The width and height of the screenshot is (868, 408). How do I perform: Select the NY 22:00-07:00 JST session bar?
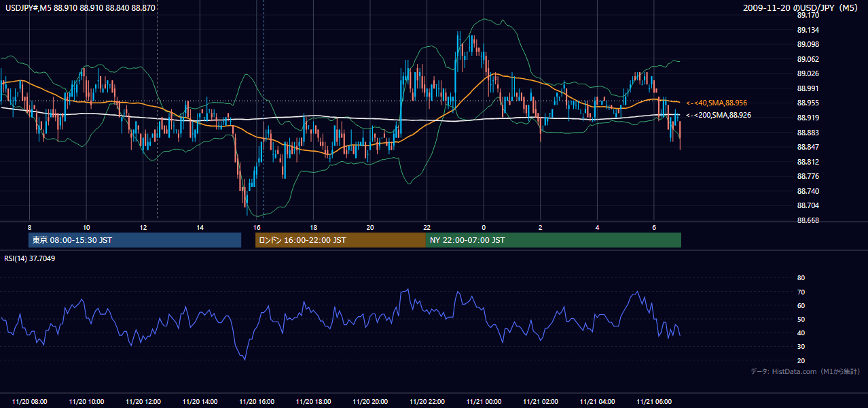[x=554, y=240]
